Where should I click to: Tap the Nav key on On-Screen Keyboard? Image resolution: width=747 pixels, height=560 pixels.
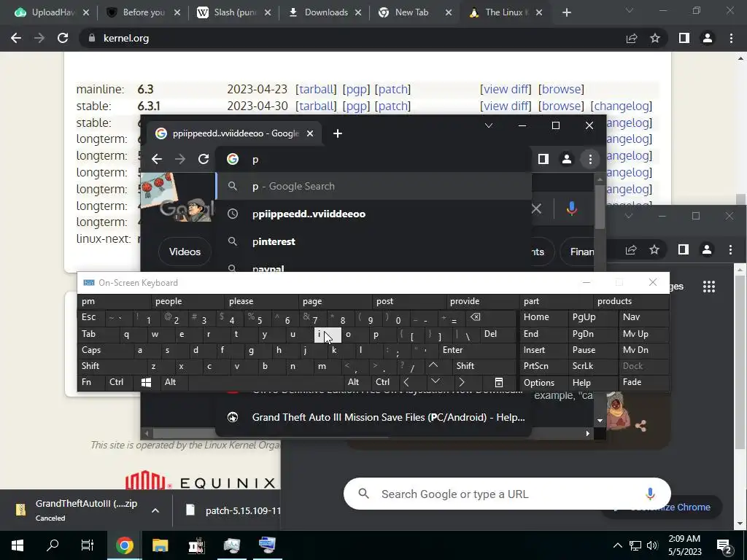[x=643, y=317]
